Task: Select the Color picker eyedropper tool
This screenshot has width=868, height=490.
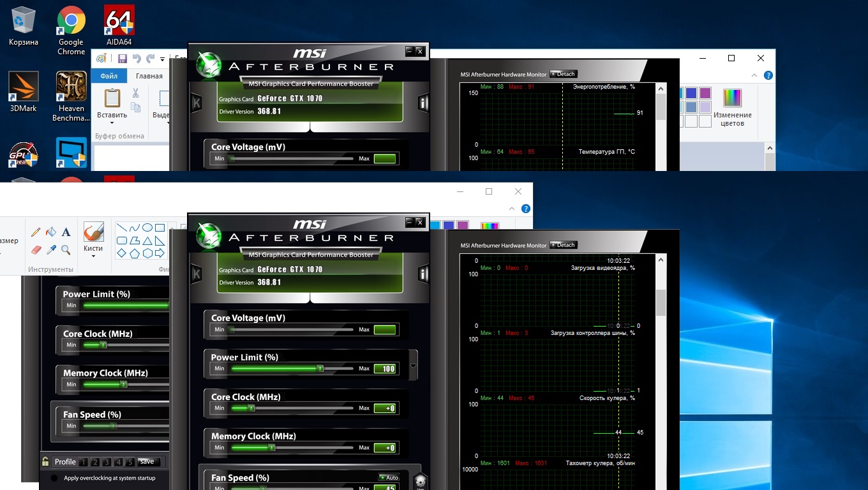Action: pyautogui.click(x=51, y=249)
